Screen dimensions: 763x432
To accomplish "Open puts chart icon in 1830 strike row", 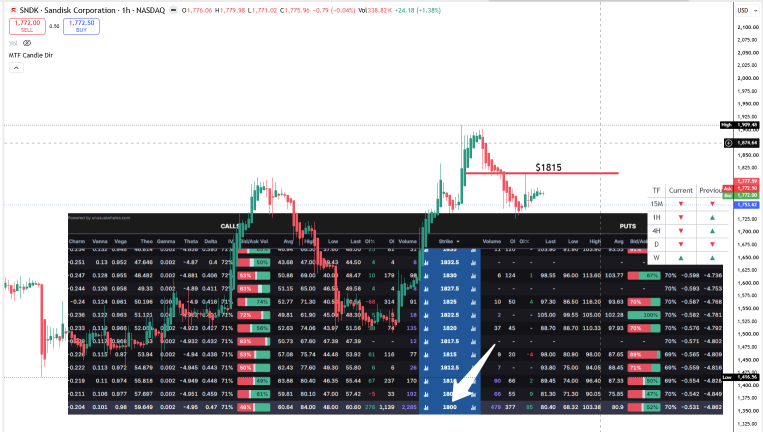I will click(x=473, y=275).
